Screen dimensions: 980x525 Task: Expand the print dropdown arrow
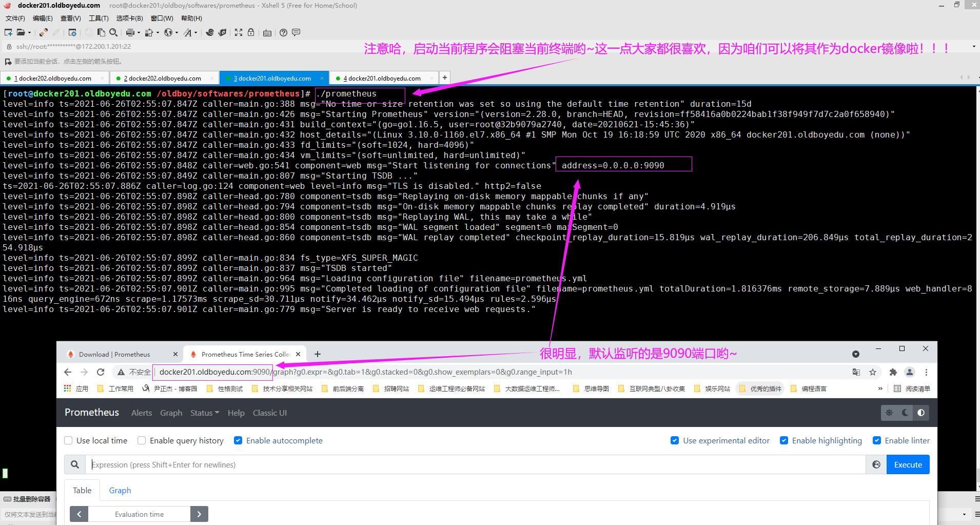point(139,32)
